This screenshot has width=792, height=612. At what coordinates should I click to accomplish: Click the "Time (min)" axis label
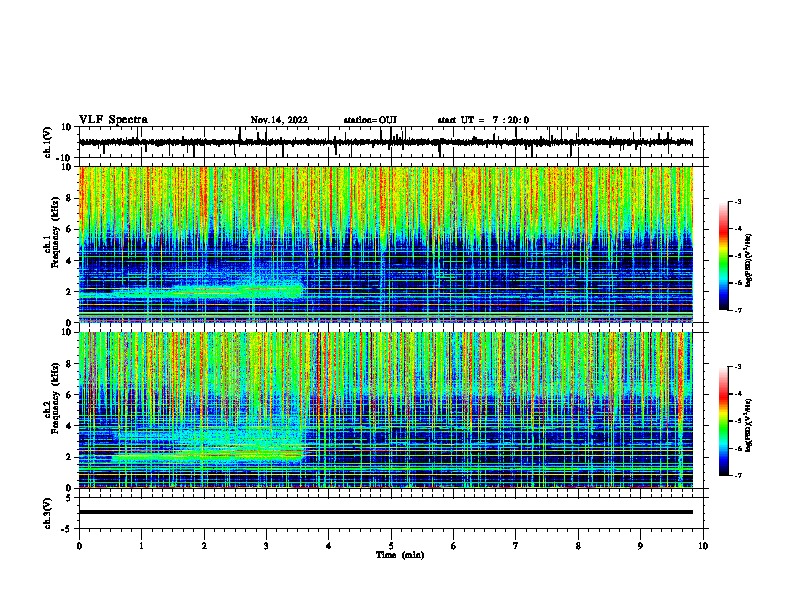(x=400, y=555)
